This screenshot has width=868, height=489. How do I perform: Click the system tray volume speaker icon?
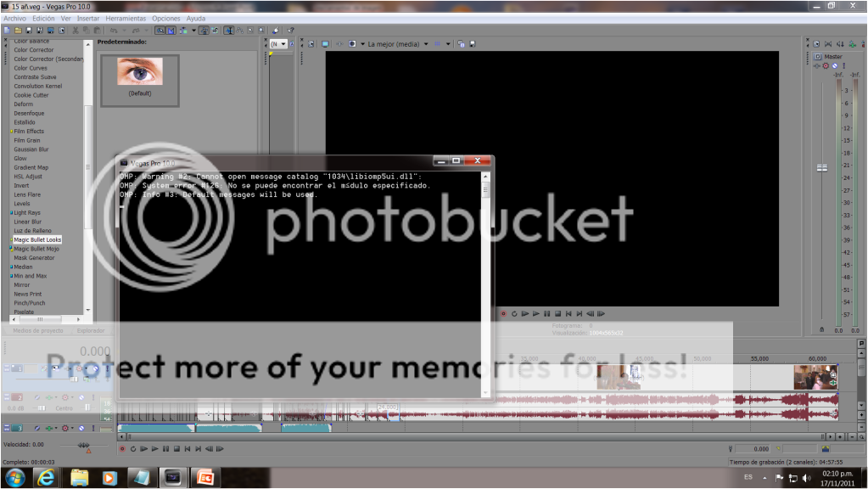pyautogui.click(x=807, y=478)
